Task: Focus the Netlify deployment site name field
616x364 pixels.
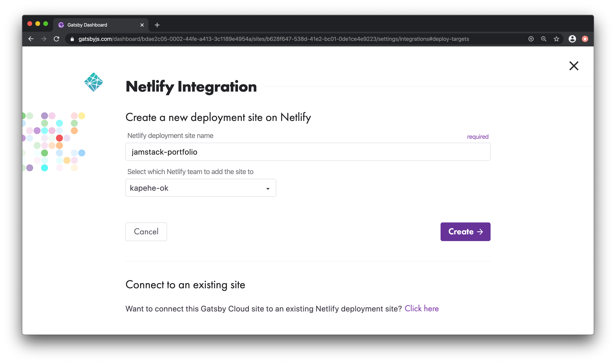Action: (x=308, y=152)
